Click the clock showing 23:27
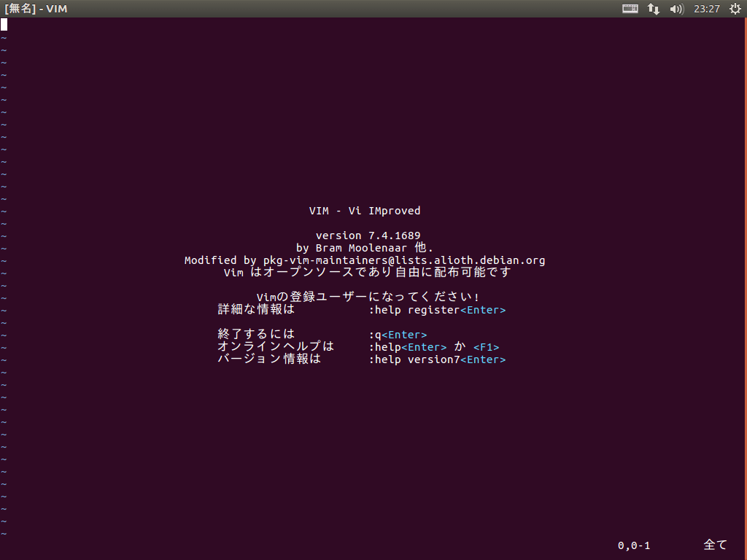 [707, 9]
